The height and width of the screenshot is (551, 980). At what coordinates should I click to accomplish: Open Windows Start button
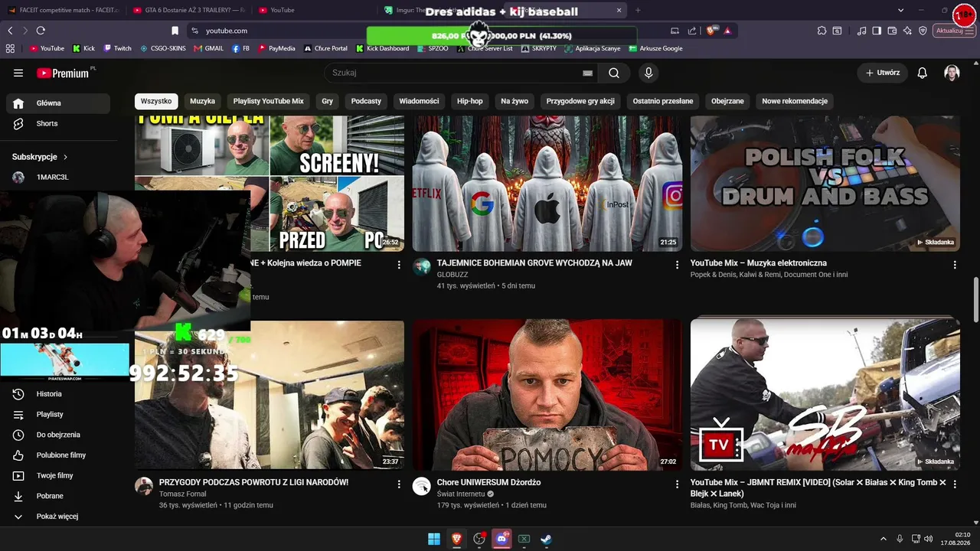coord(434,539)
